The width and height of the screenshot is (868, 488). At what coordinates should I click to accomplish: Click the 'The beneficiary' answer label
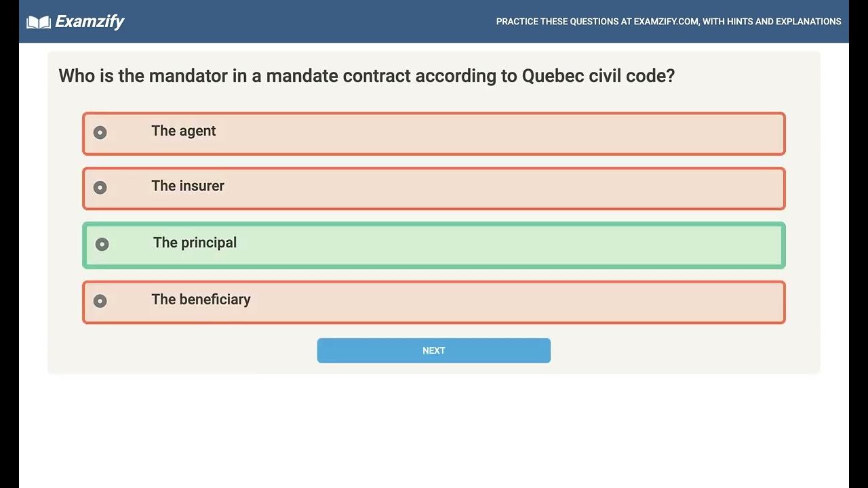tap(201, 299)
